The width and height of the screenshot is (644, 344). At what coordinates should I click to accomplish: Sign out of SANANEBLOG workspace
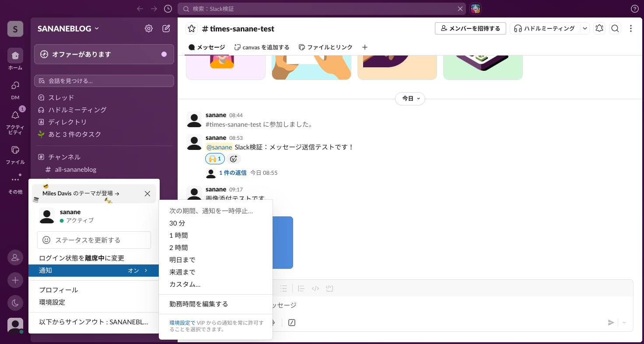tap(94, 322)
